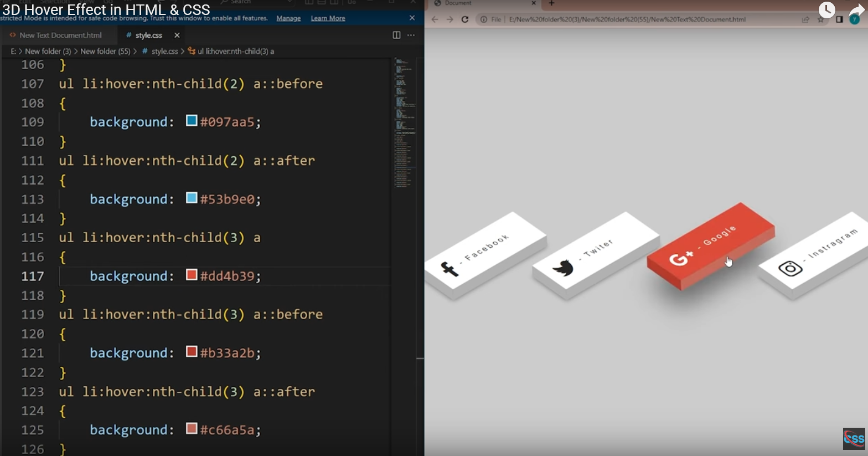Click line number 117 in the gutter
The width and height of the screenshot is (868, 456).
click(33, 276)
